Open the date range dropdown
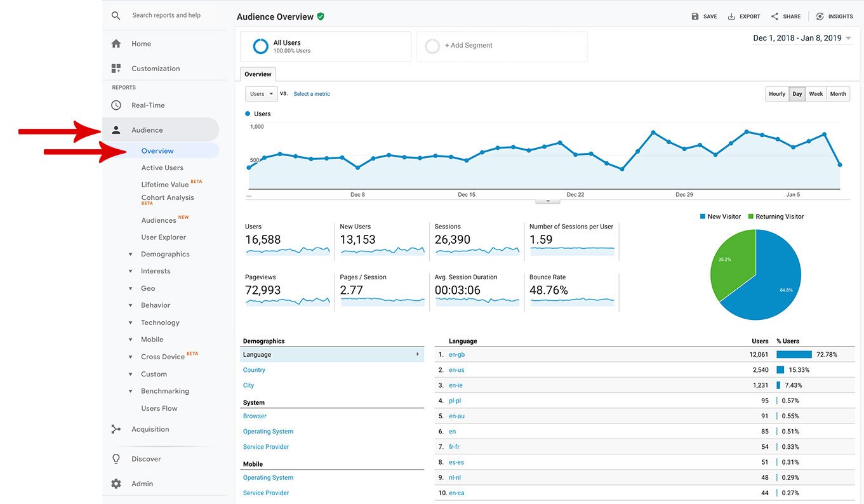 [802, 38]
